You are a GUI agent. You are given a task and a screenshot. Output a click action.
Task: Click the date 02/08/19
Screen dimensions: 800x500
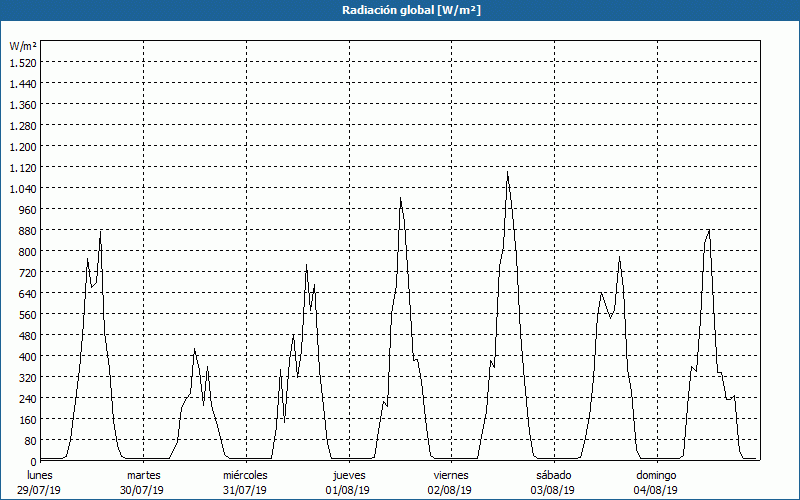450,490
